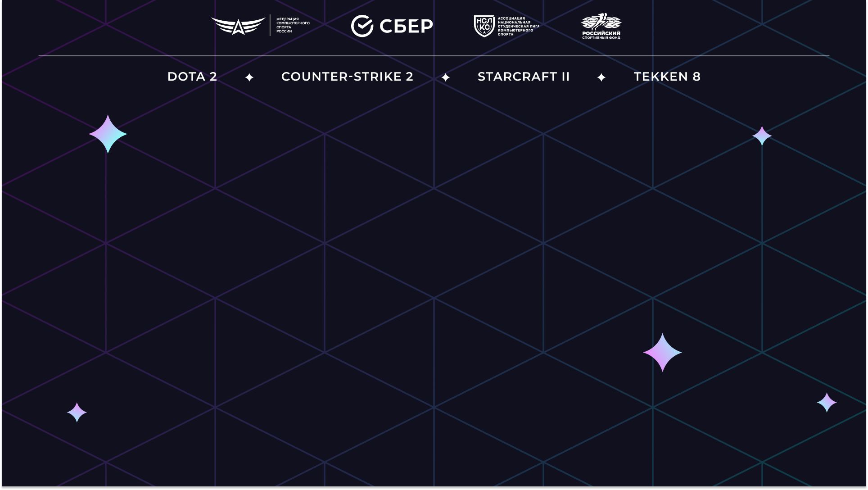
Task: Click the НСЛКС shield emblem
Action: click(484, 26)
